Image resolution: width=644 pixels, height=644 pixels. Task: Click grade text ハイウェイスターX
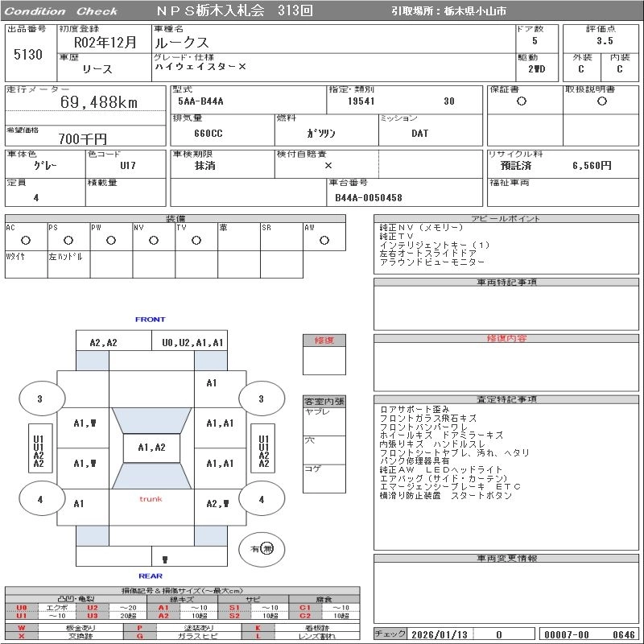[x=200, y=67]
